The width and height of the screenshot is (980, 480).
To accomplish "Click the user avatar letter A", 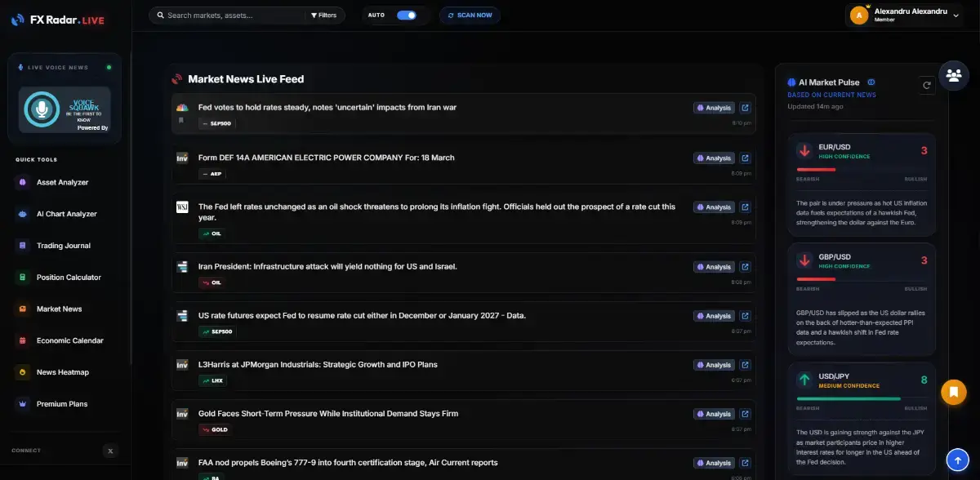I will pyautogui.click(x=858, y=15).
